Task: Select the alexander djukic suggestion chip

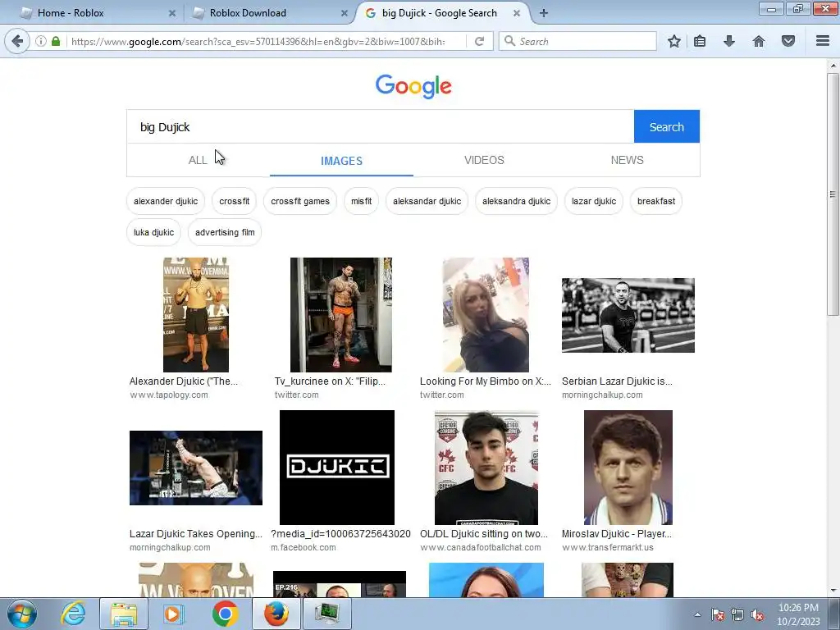Action: [166, 202]
